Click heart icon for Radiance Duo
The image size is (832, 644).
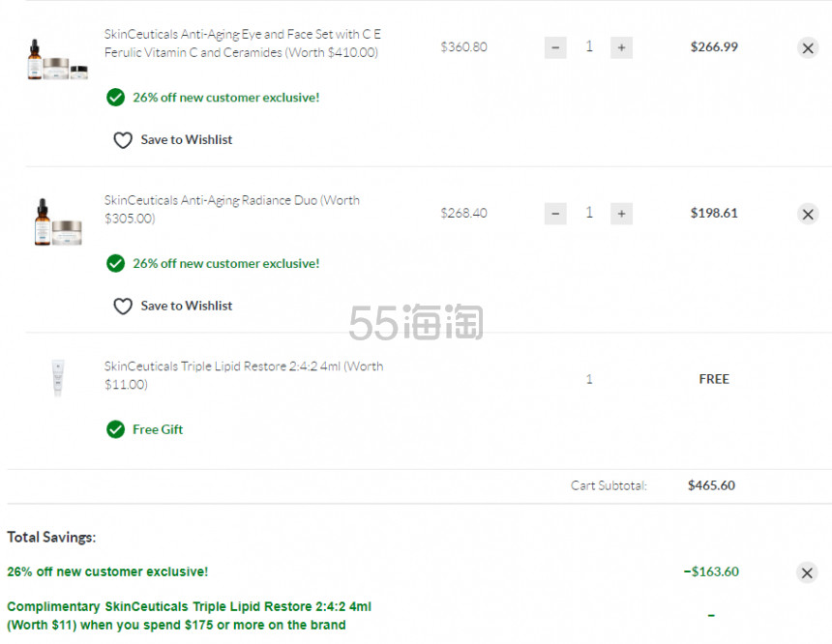pyautogui.click(x=123, y=307)
